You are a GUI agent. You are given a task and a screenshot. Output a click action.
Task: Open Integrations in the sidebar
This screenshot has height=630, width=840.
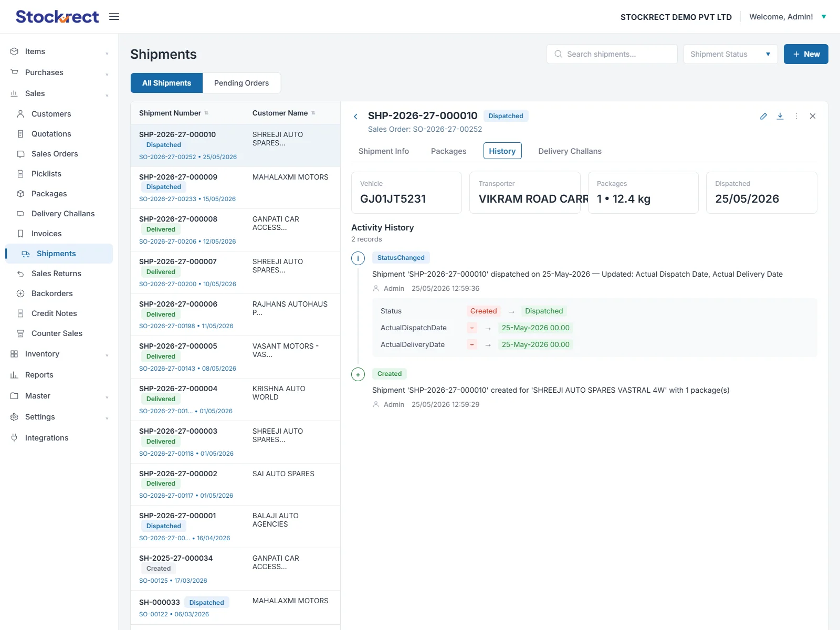tap(59, 438)
